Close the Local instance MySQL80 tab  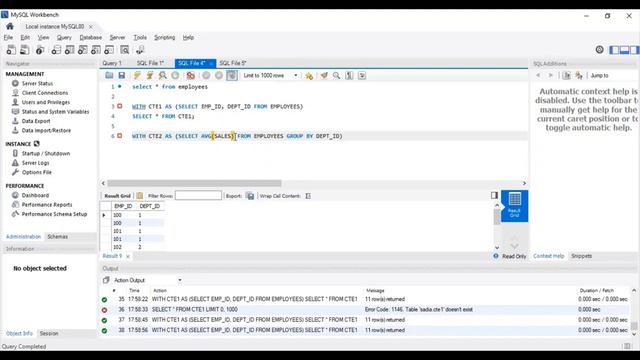[x=91, y=27]
